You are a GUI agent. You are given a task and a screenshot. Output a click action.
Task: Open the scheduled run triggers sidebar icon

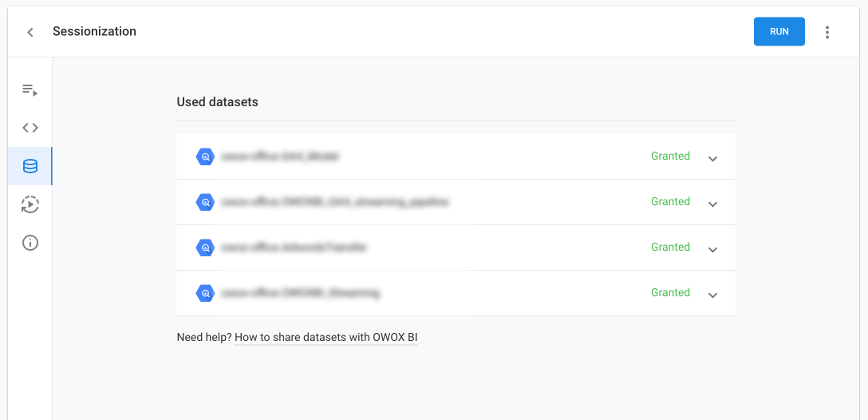pos(30,204)
